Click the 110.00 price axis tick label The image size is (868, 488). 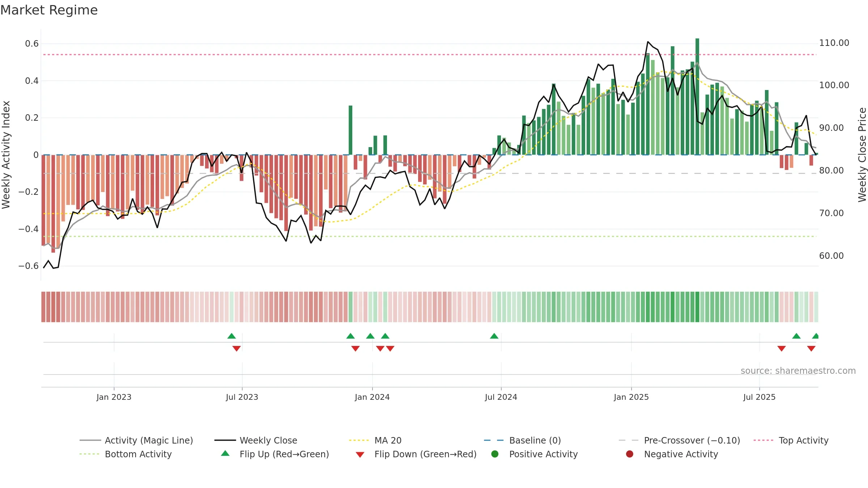point(834,43)
